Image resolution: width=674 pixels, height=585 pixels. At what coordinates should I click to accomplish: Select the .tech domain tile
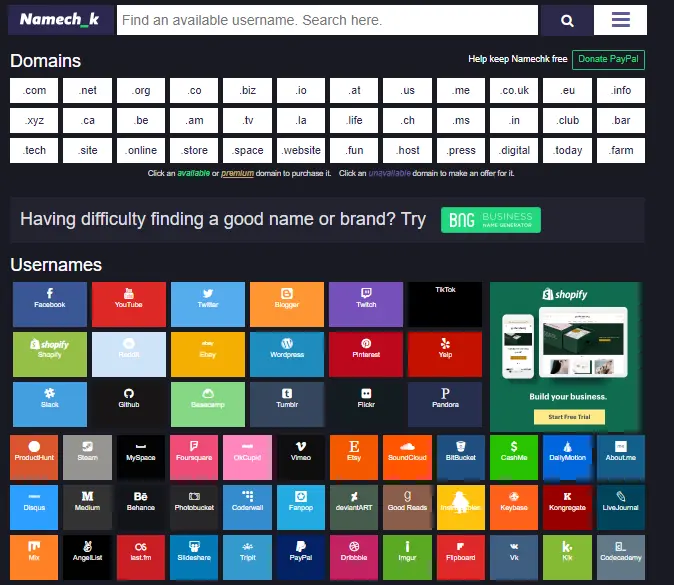pos(34,150)
